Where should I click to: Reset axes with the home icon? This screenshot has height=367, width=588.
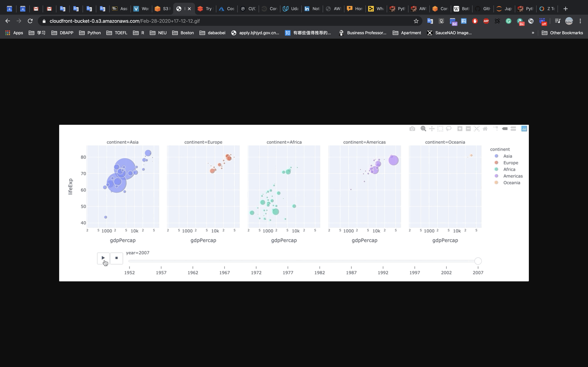(485, 129)
